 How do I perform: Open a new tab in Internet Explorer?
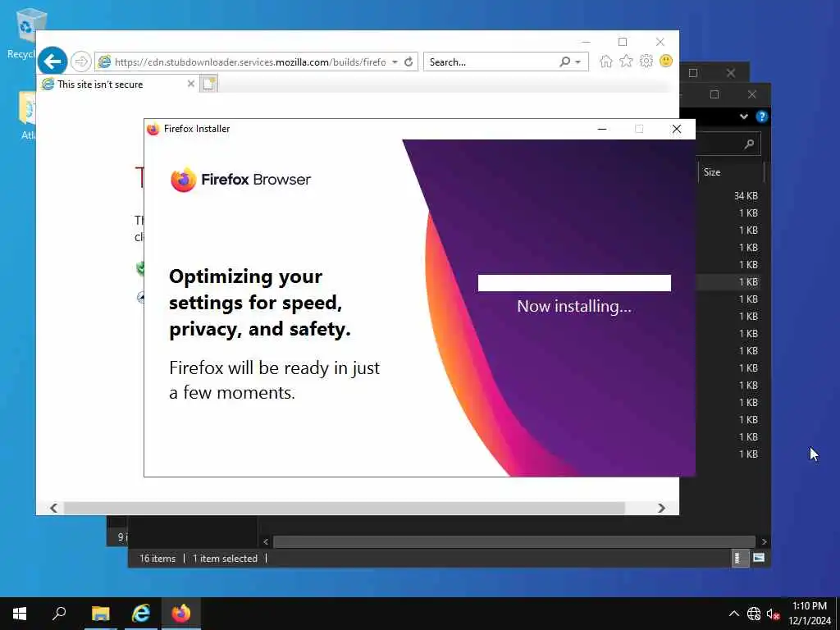point(208,84)
